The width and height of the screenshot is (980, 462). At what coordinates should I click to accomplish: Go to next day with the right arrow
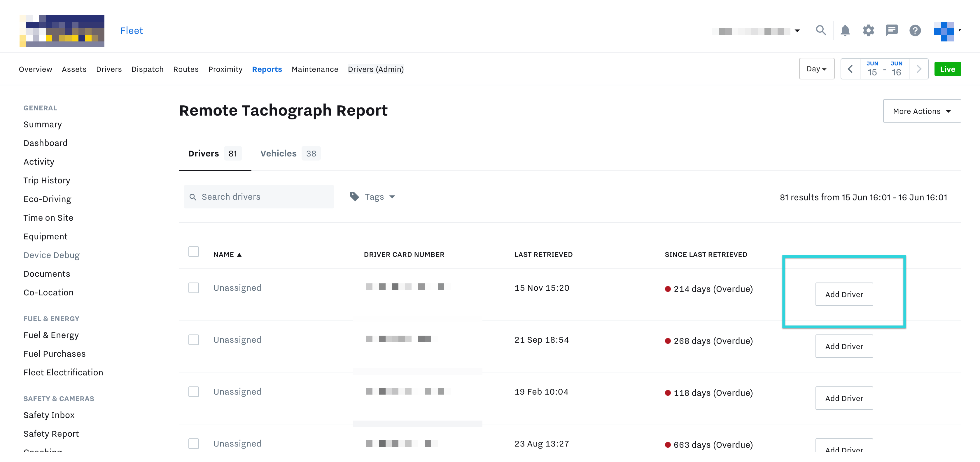(x=919, y=69)
